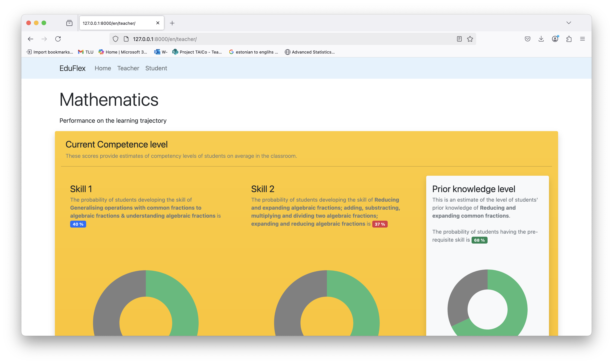Open the Firefox hamburger menu
The image size is (613, 364).
tap(582, 39)
